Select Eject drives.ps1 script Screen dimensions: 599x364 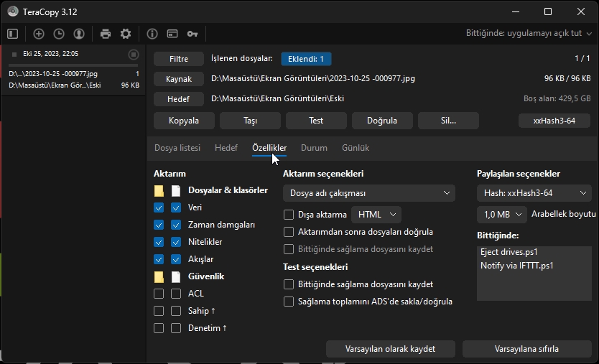509,252
